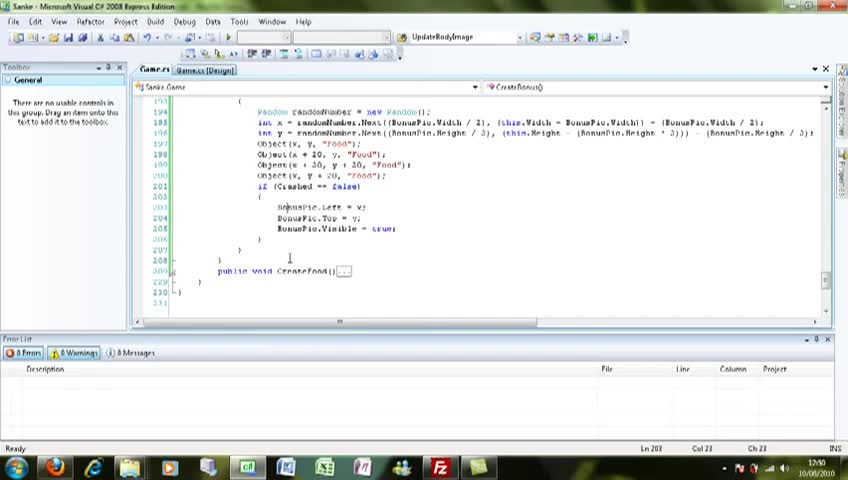Place cursor on the BonusPic.Visible = true line
Viewport: 848px width, 480px height.
[336, 229]
